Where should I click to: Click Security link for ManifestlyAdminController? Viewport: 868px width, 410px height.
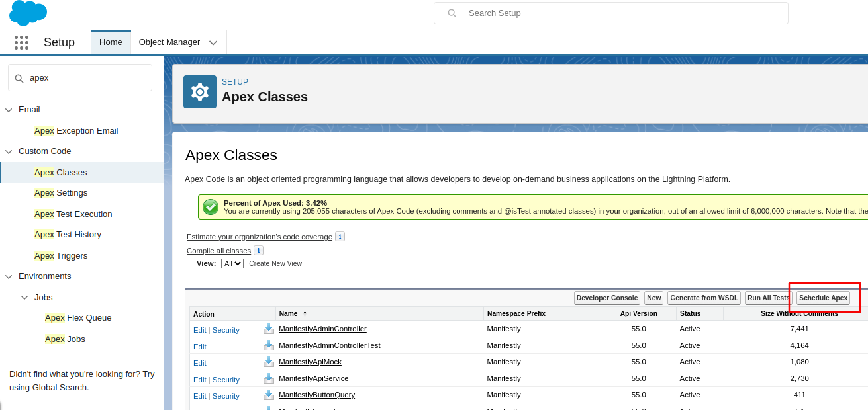tap(226, 330)
